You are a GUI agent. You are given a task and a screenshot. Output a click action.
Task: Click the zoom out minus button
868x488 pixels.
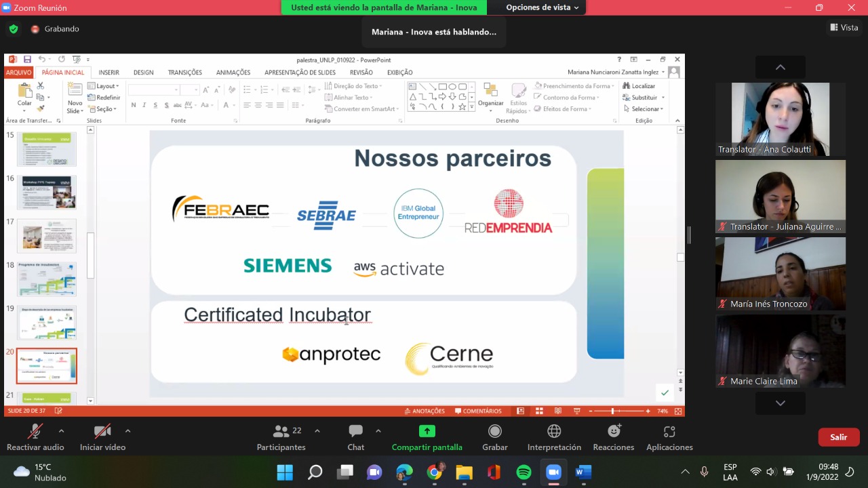click(x=591, y=411)
